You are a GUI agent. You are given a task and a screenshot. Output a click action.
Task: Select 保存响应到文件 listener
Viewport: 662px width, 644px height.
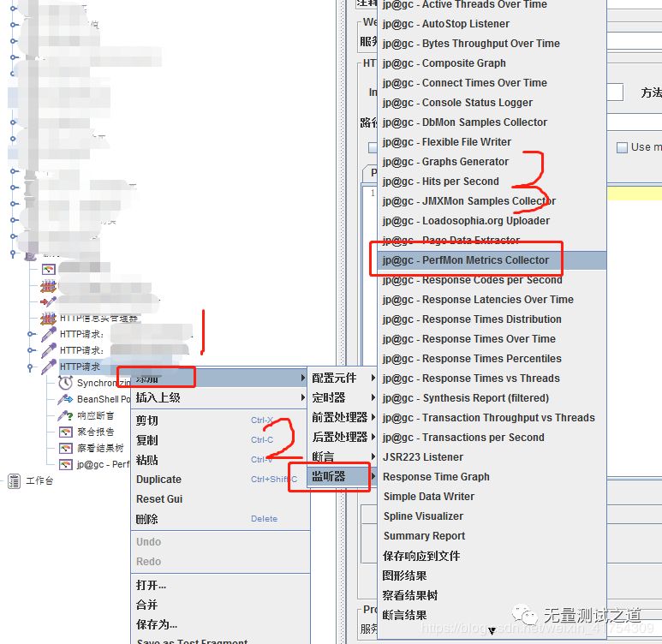(x=492, y=556)
